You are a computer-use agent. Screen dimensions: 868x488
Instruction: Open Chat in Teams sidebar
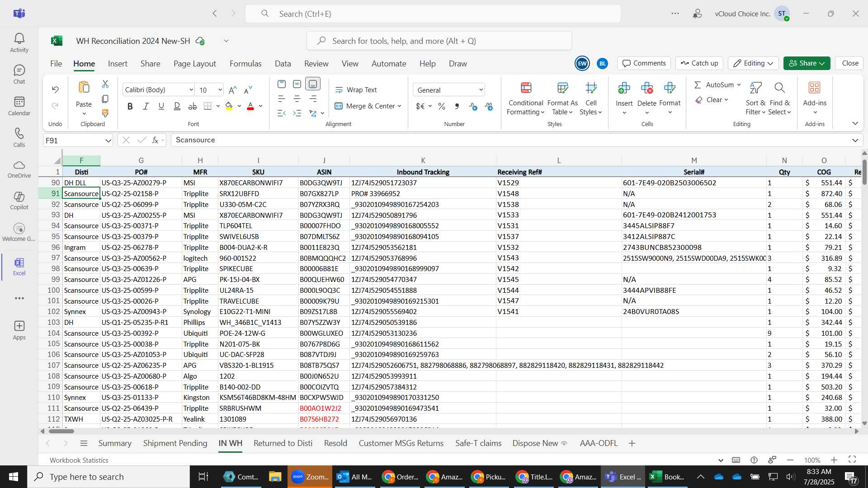(19, 75)
